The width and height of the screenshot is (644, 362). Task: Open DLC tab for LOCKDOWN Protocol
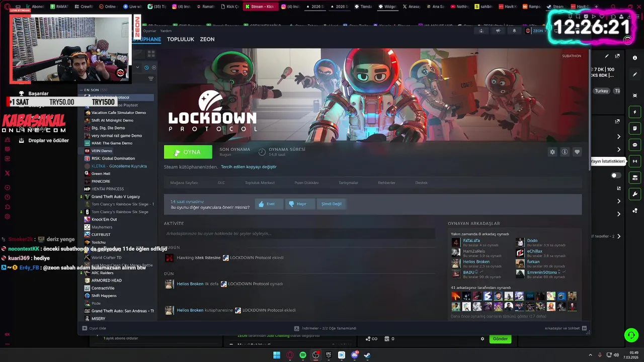tap(221, 183)
